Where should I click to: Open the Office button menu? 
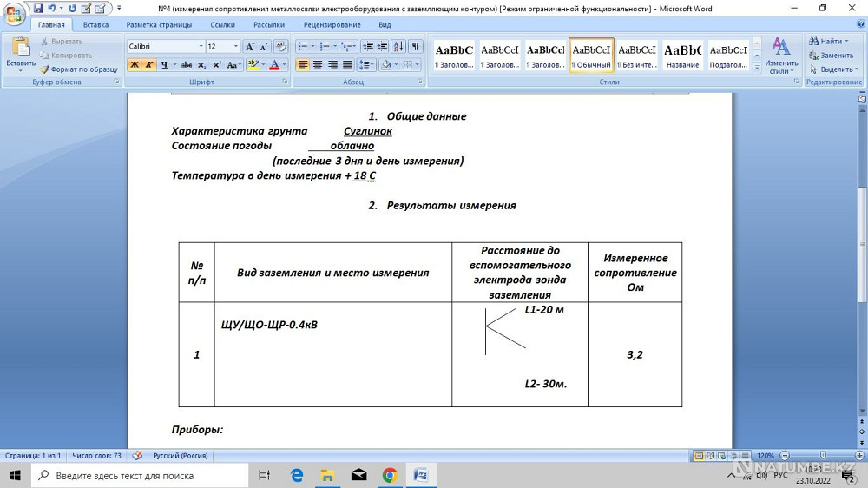(14, 14)
